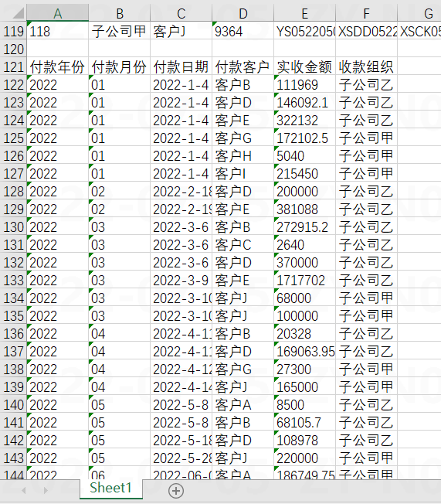441x504 pixels.
Task: Click amount cell 169063.95
Action: click(304, 351)
